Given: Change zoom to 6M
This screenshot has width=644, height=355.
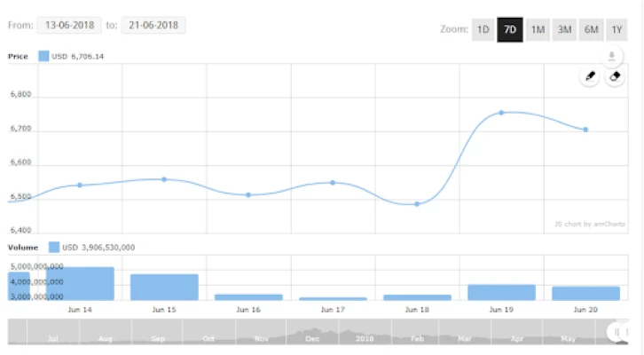Looking at the screenshot, I should [591, 29].
